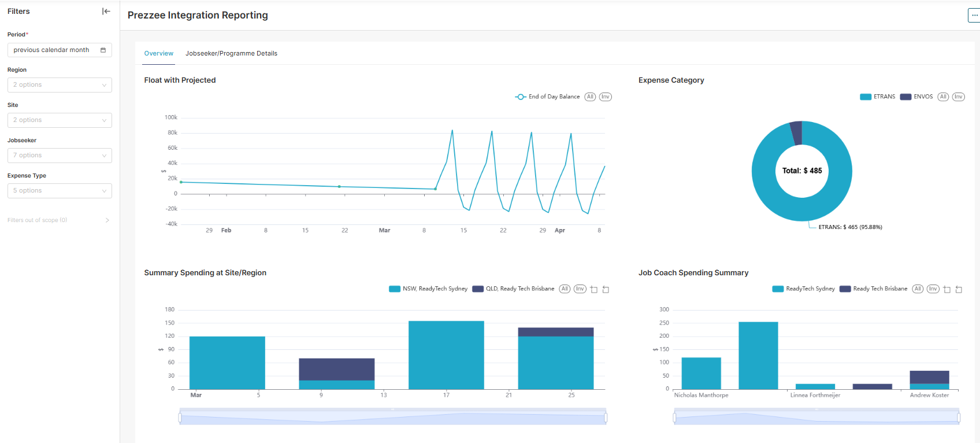Click the Andrew Koster axis label
980x443 pixels.
[x=929, y=396]
